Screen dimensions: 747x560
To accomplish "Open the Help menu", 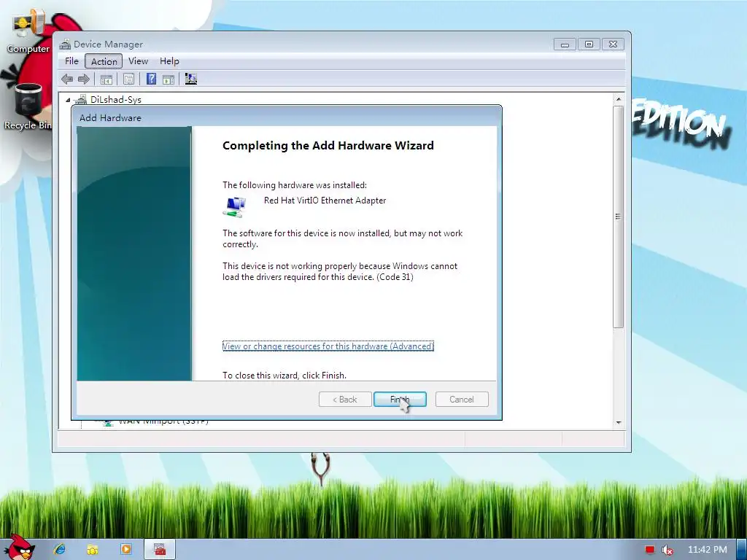I will pos(169,61).
